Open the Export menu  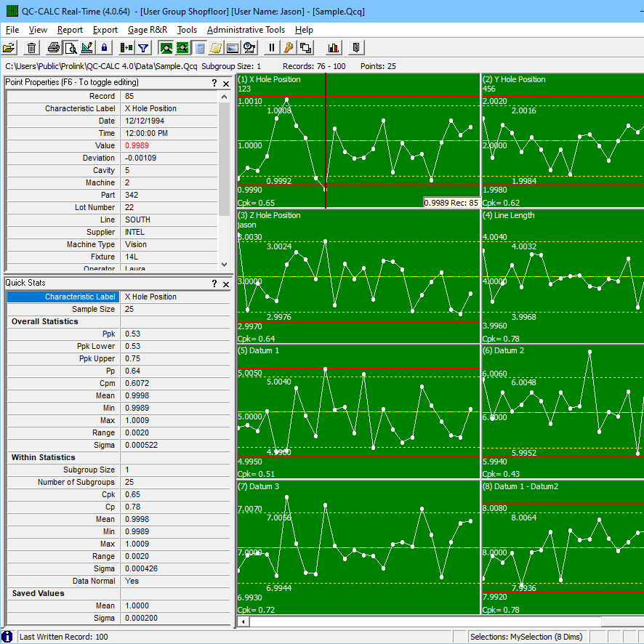pos(105,30)
